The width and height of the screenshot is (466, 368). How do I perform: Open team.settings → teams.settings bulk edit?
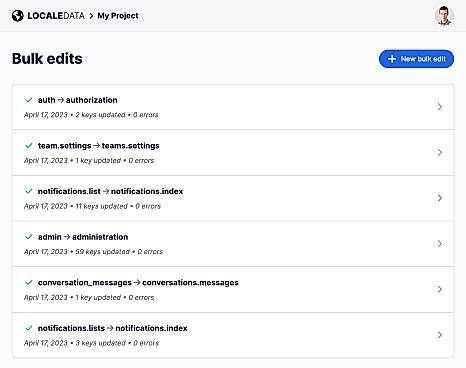[233, 152]
